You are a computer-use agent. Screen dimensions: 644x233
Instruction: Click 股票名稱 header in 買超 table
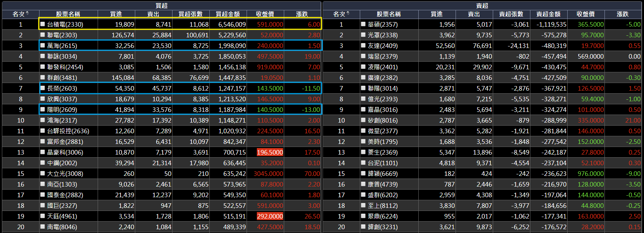tap(68, 14)
